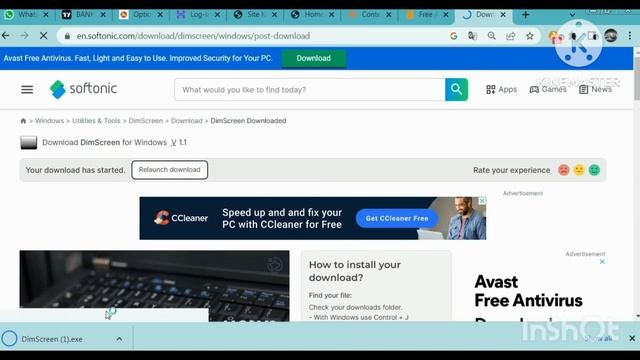Viewport: 640px width, 360px height.
Task: Click the Avast Free Antivirus sidebar ad
Action: point(528,291)
